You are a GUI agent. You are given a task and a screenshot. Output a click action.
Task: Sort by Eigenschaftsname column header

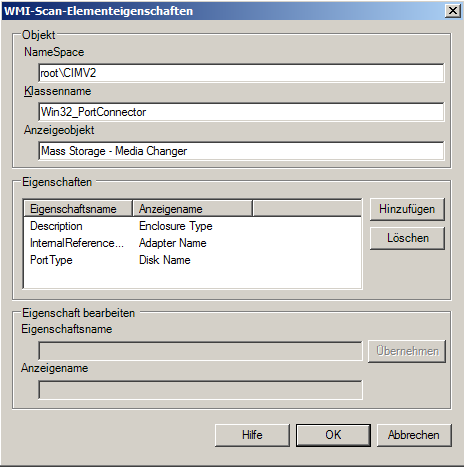click(78, 209)
